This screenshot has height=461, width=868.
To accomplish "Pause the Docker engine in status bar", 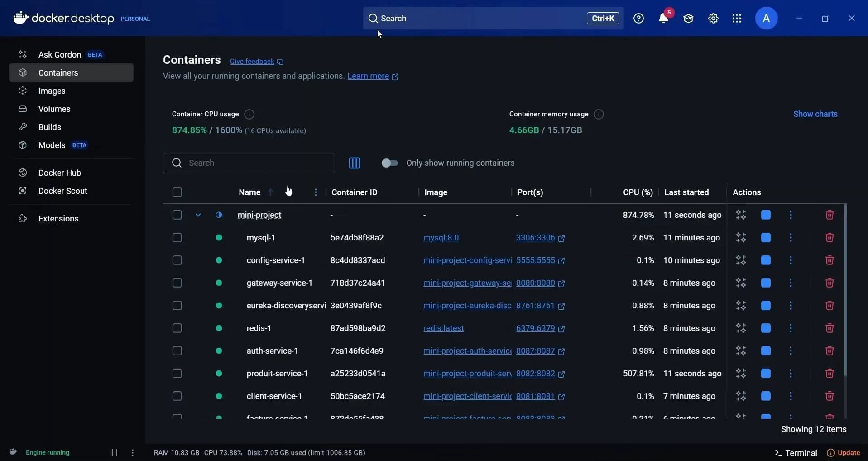I will click(x=115, y=452).
